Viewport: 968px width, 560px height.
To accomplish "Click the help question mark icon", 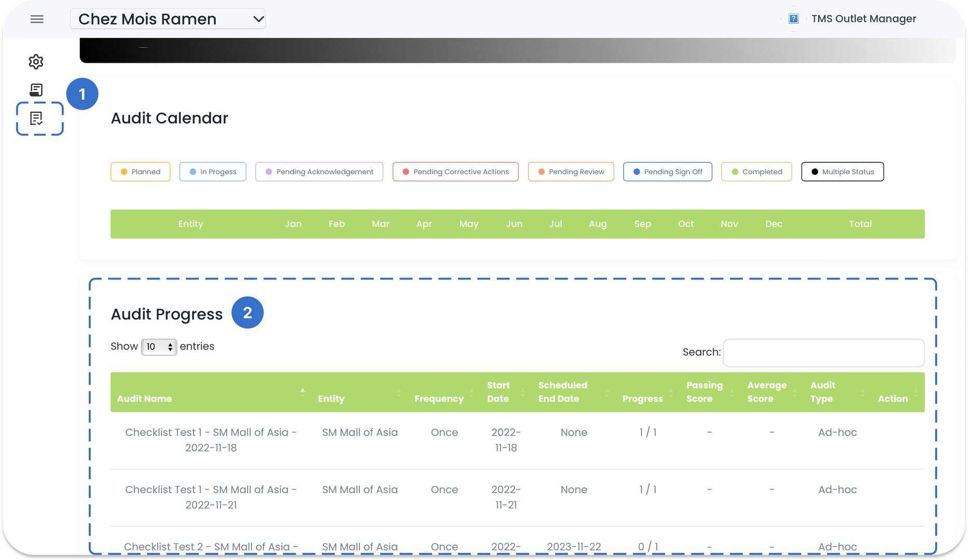I will 793,19.
